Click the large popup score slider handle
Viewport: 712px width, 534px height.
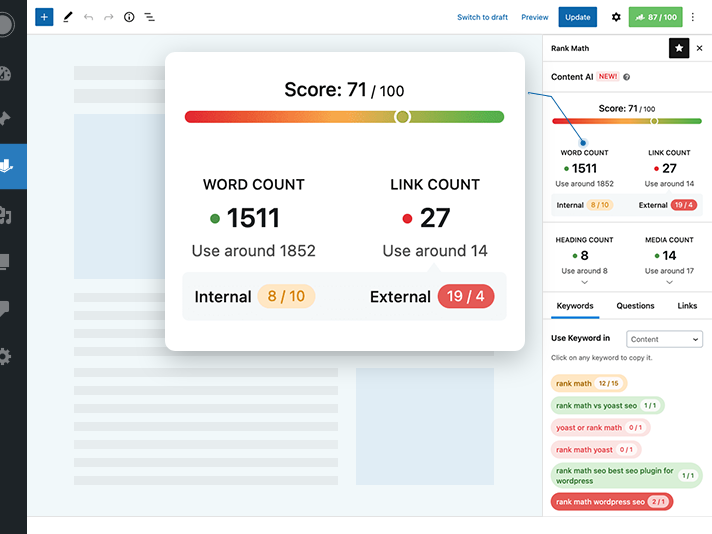click(x=402, y=117)
